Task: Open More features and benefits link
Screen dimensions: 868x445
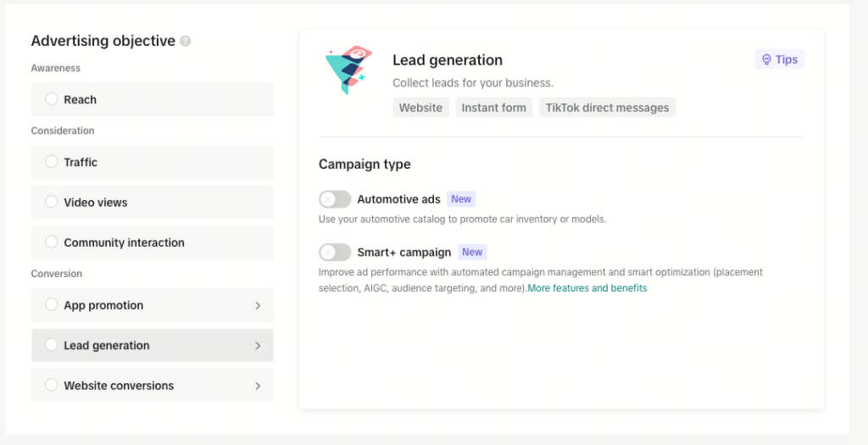Action: [587, 288]
